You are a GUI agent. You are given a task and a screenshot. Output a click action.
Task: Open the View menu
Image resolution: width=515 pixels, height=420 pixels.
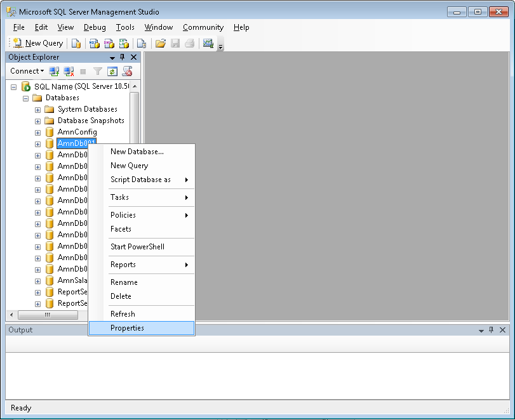(x=65, y=27)
